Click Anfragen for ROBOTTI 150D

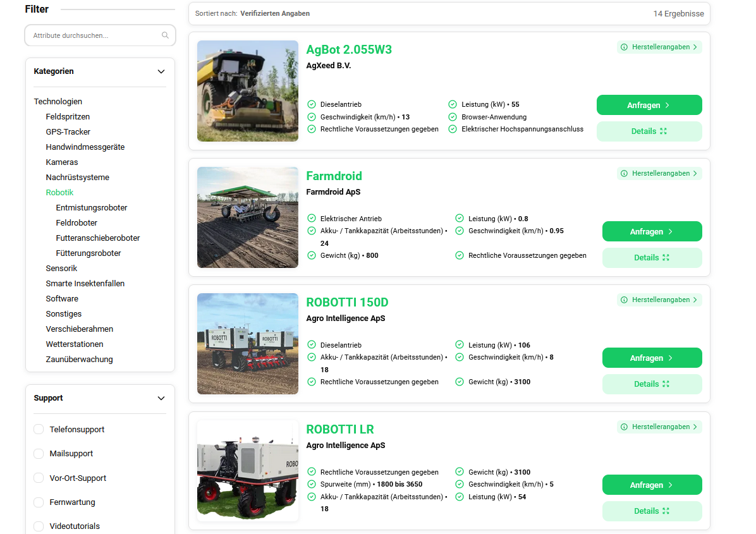pyautogui.click(x=652, y=358)
